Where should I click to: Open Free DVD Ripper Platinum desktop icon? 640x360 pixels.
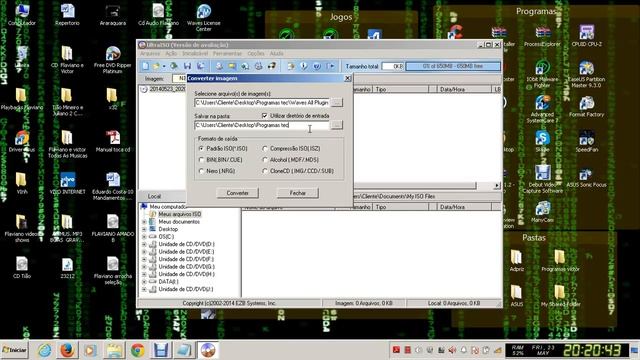coord(113,60)
